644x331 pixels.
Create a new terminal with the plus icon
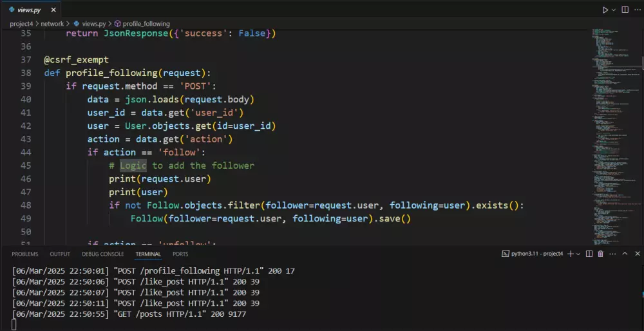tap(570, 254)
